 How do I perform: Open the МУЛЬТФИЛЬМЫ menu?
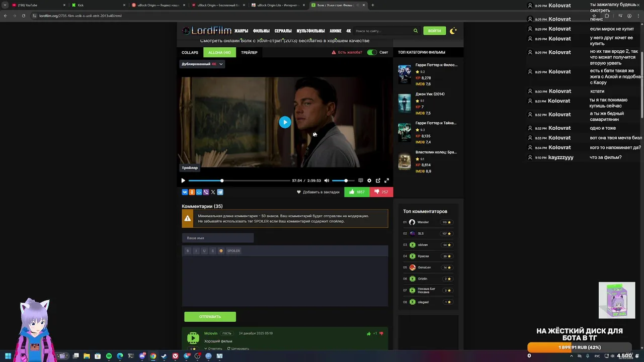(x=310, y=31)
